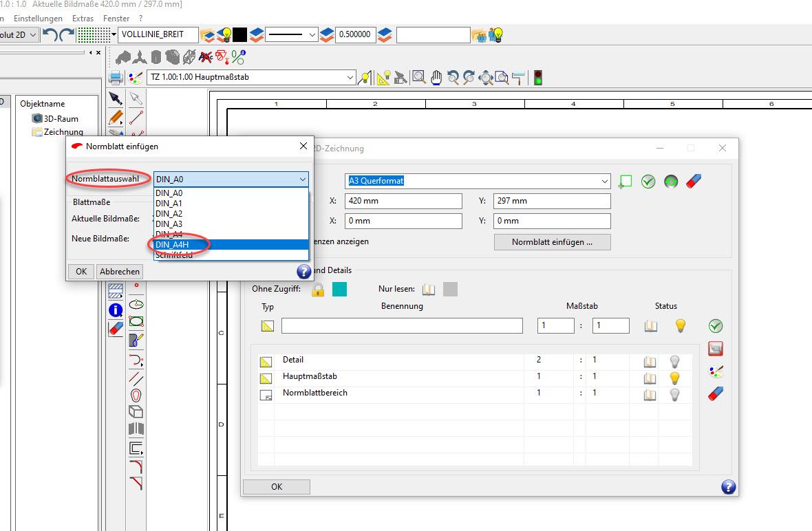Click the eraser icon in the format row
The image size is (812, 531).
coord(694,182)
